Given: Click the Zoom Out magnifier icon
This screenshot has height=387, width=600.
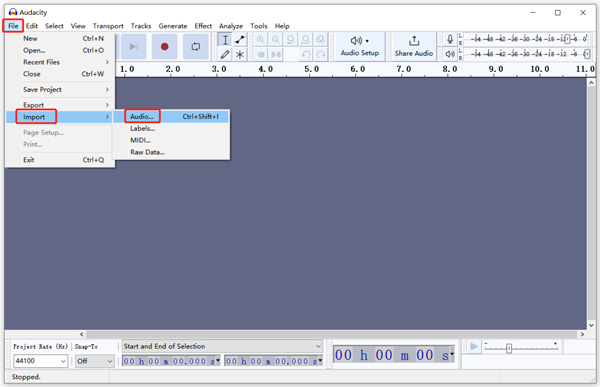Looking at the screenshot, I should pyautogui.click(x=276, y=40).
